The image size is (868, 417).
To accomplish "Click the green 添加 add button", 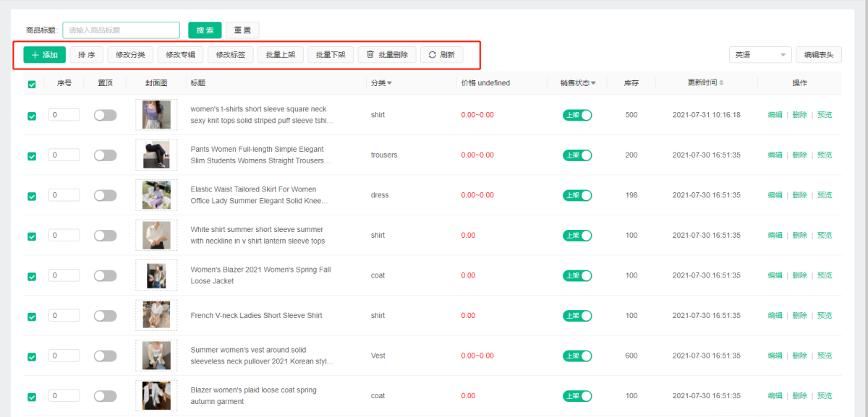I will coord(44,55).
